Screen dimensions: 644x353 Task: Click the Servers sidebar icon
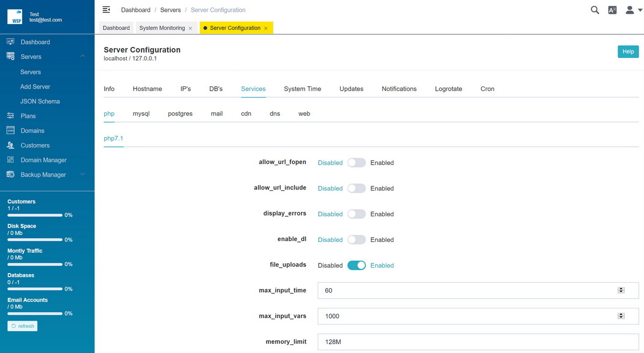(x=10, y=56)
